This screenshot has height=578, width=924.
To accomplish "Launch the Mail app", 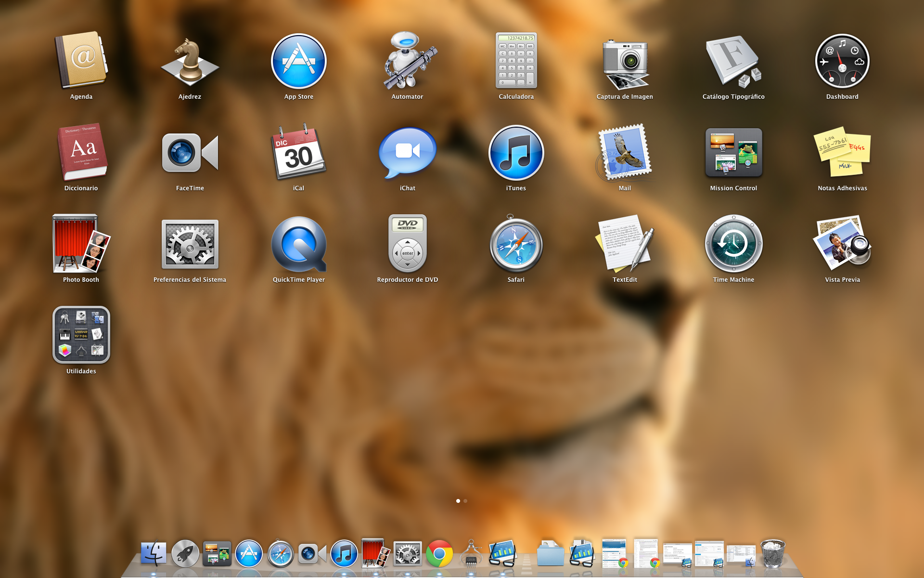I will (x=625, y=152).
